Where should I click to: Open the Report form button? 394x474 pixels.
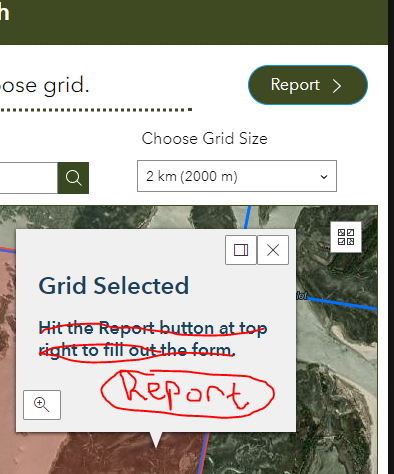(308, 85)
